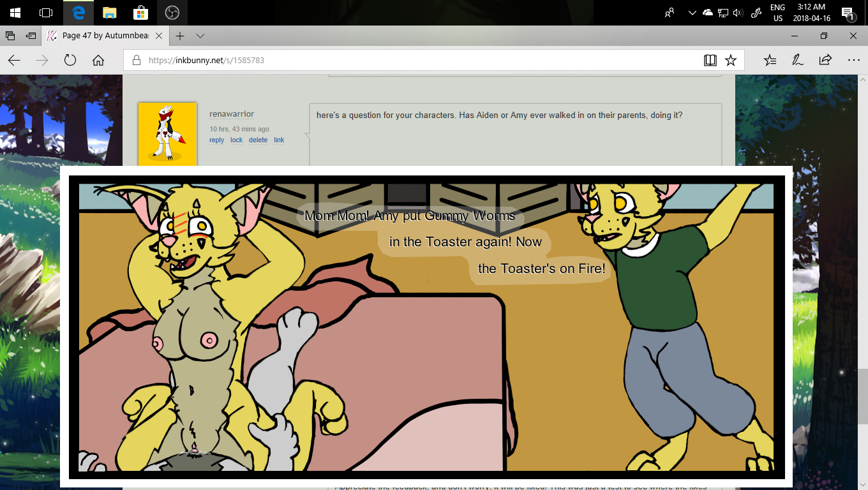This screenshot has height=490, width=868.
Task: Check the OneDrive cloud tray icon
Action: (x=707, y=13)
